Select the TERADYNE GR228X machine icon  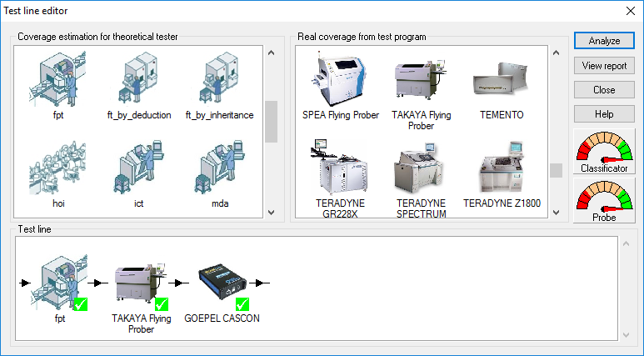pos(340,168)
